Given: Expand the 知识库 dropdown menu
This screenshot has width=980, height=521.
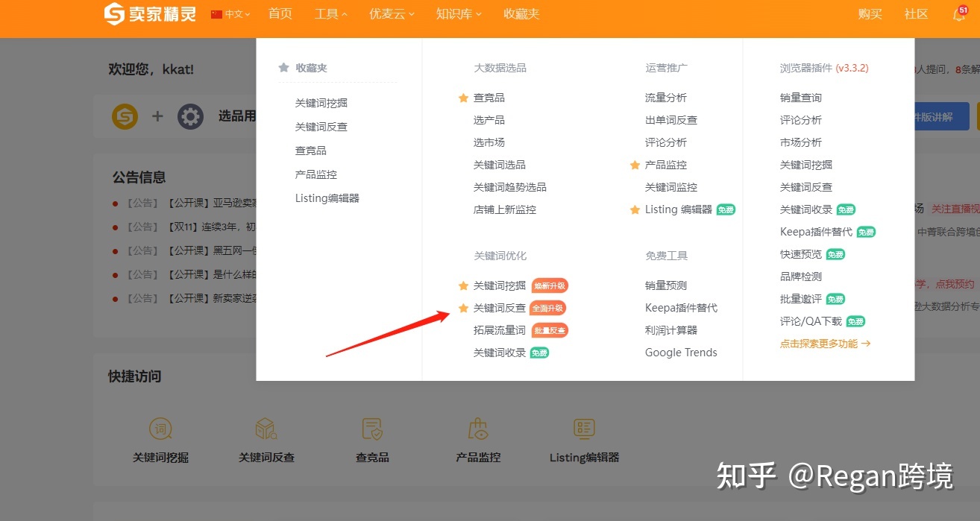Looking at the screenshot, I should tap(459, 14).
